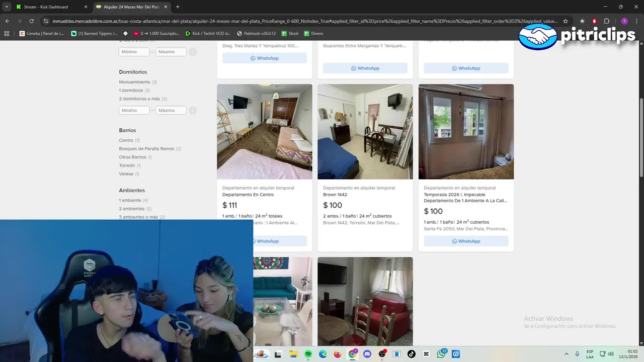Open the Banned Tippers bookmark
This screenshot has width=644, height=362.
94,33
